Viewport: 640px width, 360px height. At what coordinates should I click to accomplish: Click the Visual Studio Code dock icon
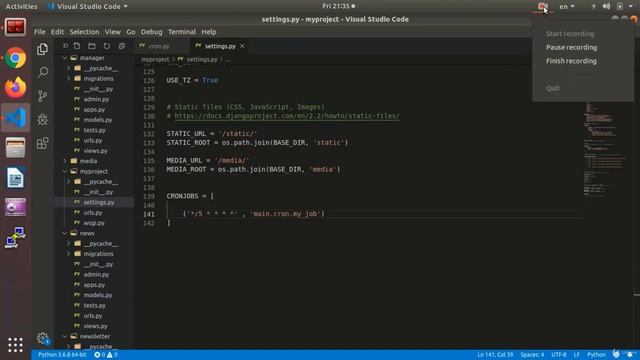pyautogui.click(x=16, y=118)
